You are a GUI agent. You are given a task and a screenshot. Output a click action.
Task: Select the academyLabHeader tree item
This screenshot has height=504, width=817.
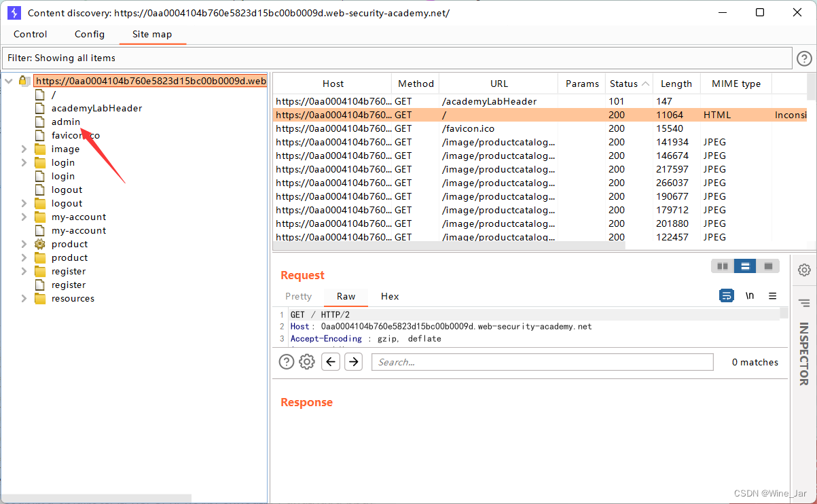tap(96, 108)
